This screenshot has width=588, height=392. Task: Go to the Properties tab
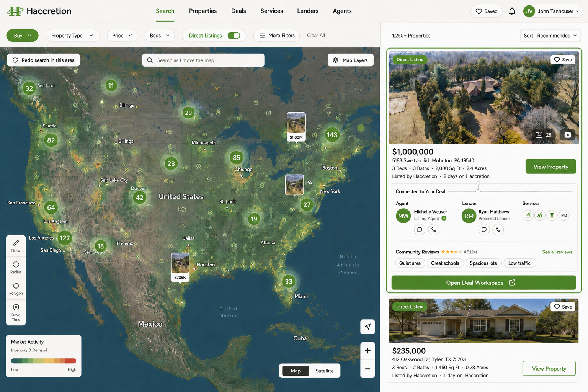click(203, 11)
